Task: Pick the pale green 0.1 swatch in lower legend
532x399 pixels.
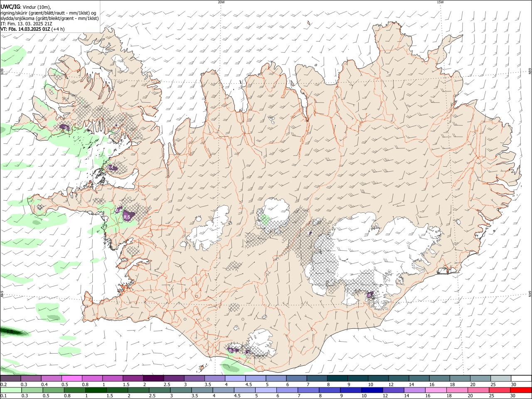Action: pos(10,390)
